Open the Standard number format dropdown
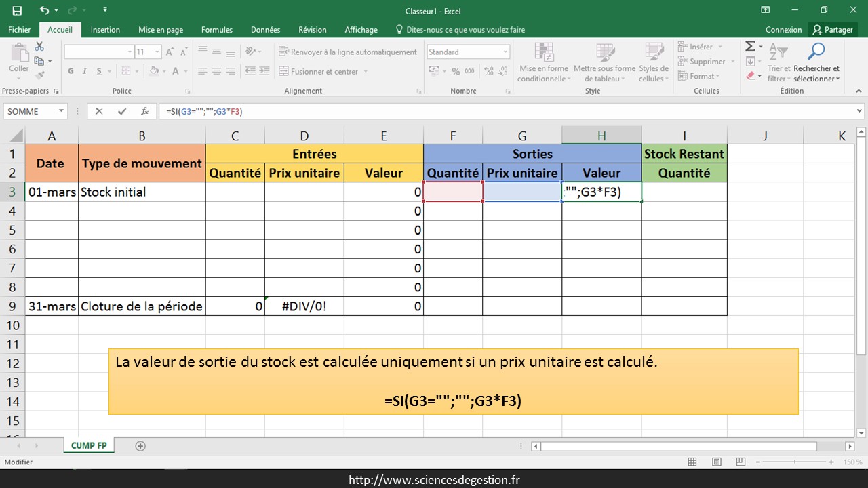Screen dimensions: 868x488 point(505,52)
